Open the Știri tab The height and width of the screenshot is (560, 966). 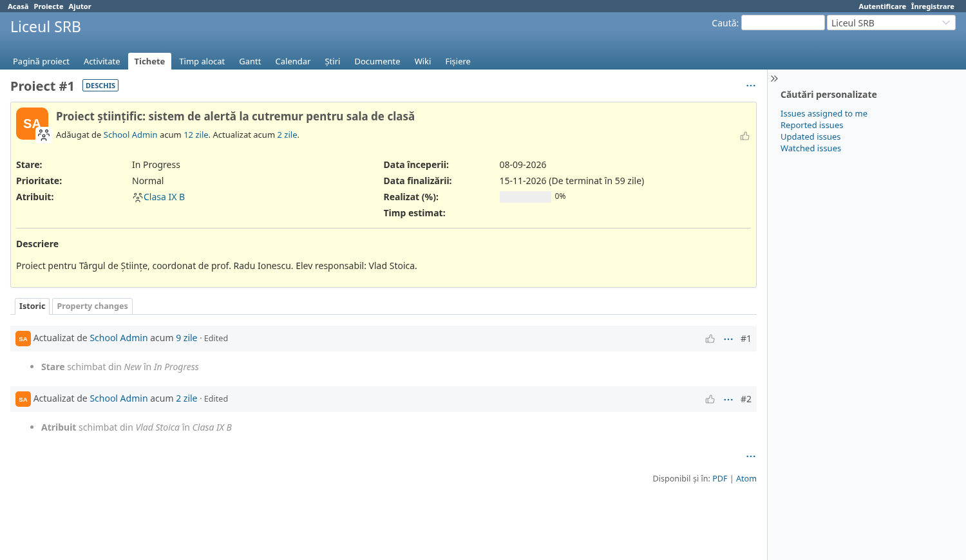pos(332,61)
